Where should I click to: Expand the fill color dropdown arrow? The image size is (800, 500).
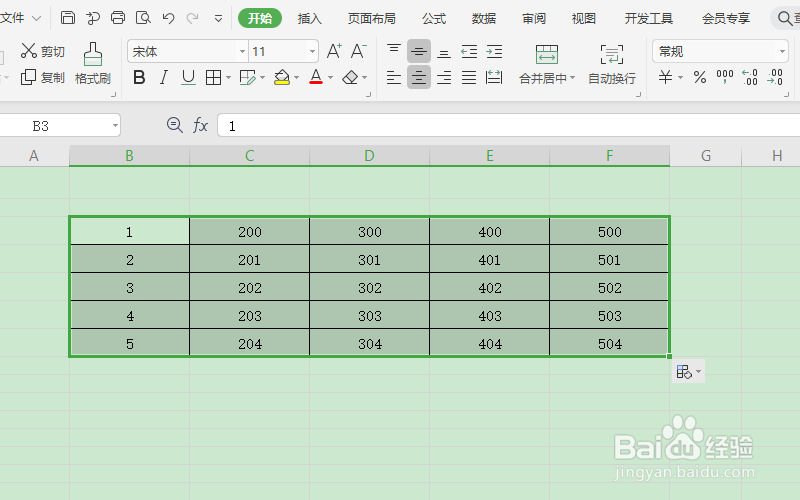point(296,78)
